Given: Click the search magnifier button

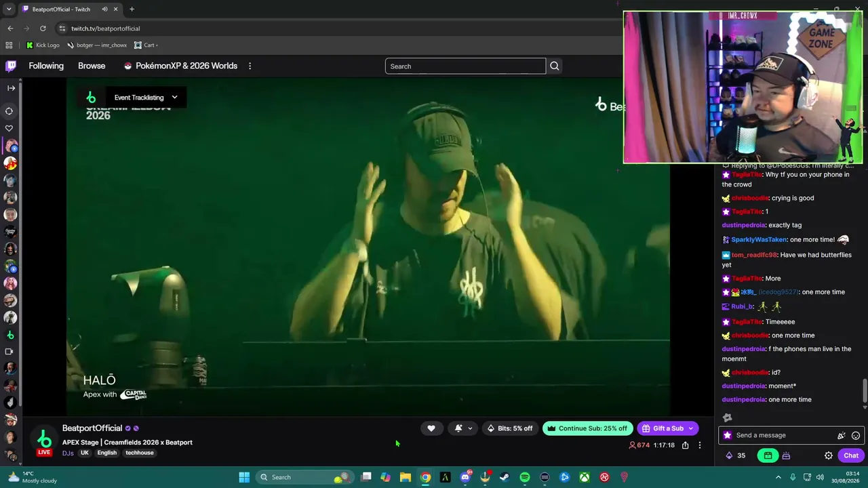Looking at the screenshot, I should click(x=555, y=66).
